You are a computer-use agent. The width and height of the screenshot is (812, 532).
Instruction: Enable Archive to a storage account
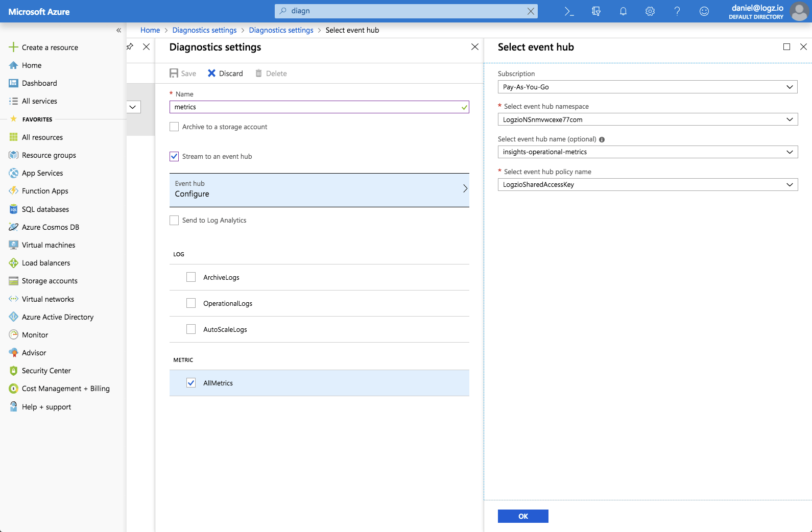(x=174, y=127)
